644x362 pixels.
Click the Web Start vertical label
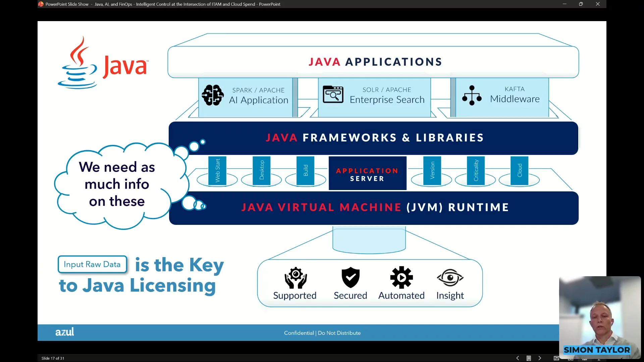[217, 171]
